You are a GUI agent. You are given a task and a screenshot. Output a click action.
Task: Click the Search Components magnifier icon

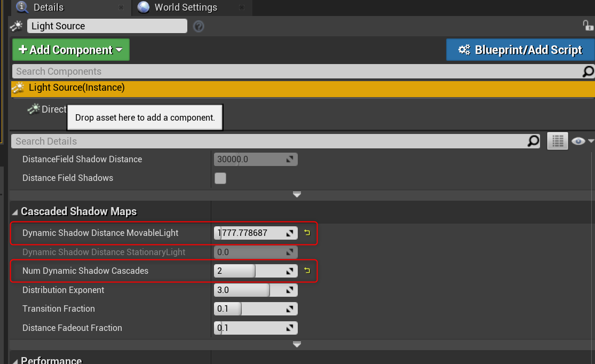[588, 72]
